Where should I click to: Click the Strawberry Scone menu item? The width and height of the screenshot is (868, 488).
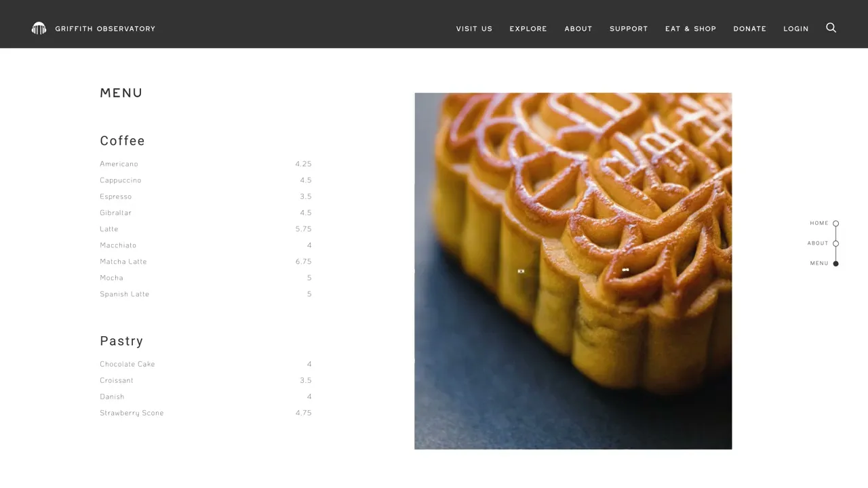coord(132,413)
